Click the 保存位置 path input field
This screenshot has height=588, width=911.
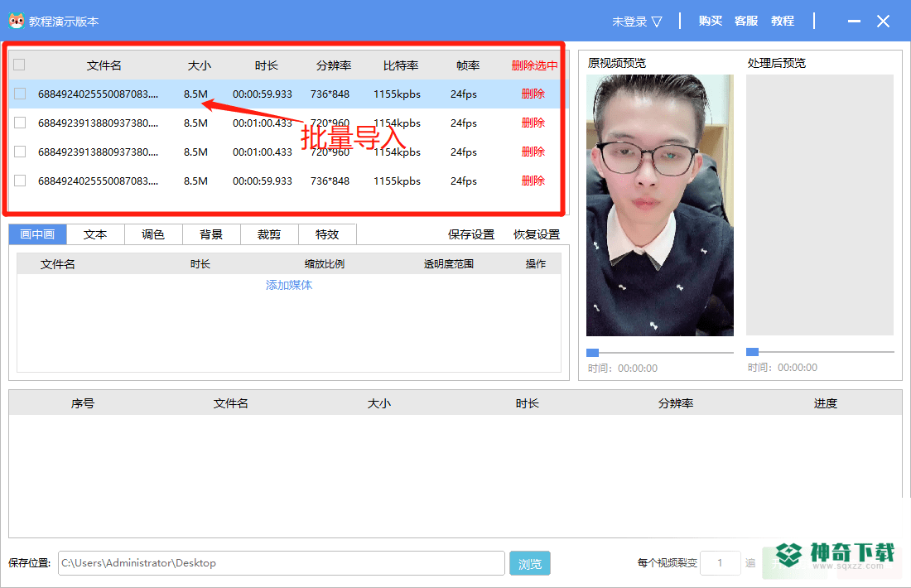282,563
